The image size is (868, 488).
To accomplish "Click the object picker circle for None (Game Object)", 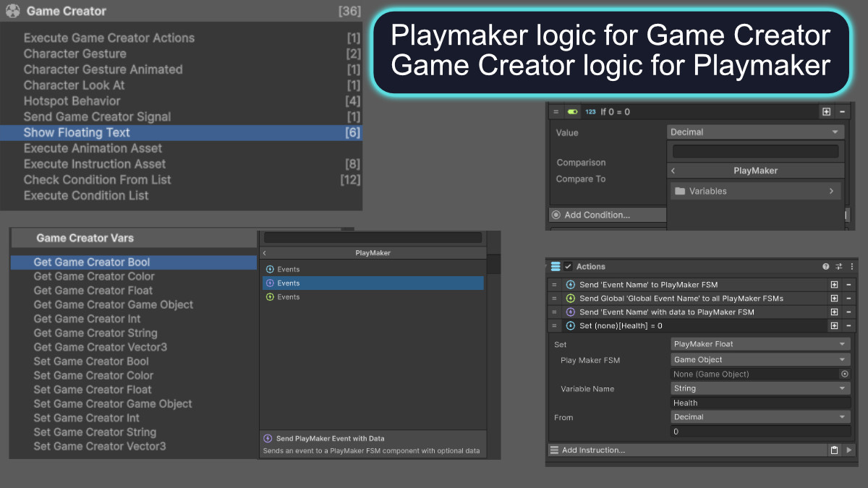I will pyautogui.click(x=844, y=374).
